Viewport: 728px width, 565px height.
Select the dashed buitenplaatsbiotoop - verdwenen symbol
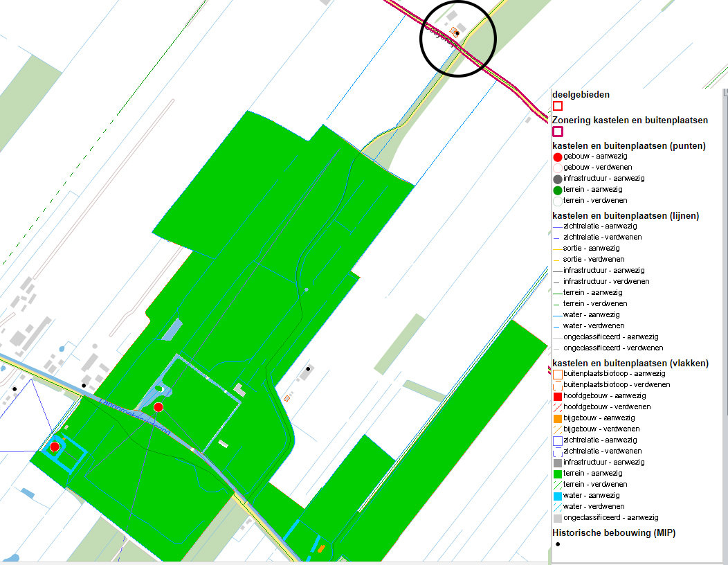click(558, 385)
